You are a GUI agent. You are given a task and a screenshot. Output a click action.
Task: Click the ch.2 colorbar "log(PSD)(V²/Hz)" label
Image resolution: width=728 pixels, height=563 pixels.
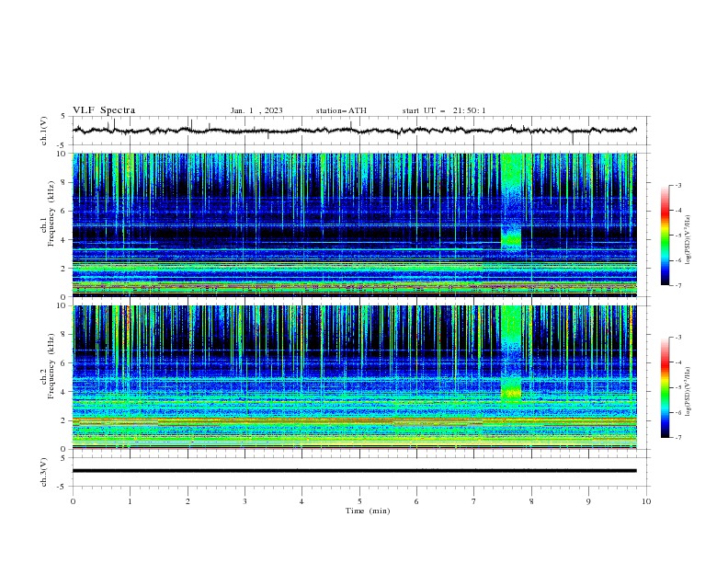pos(688,392)
